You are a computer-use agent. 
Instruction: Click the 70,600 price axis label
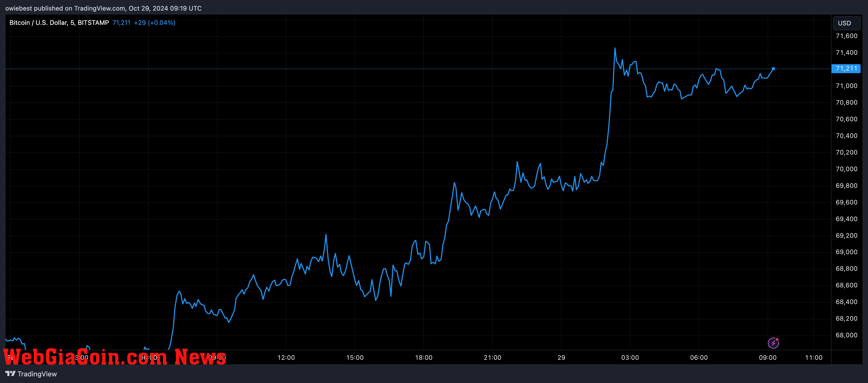[x=846, y=119]
